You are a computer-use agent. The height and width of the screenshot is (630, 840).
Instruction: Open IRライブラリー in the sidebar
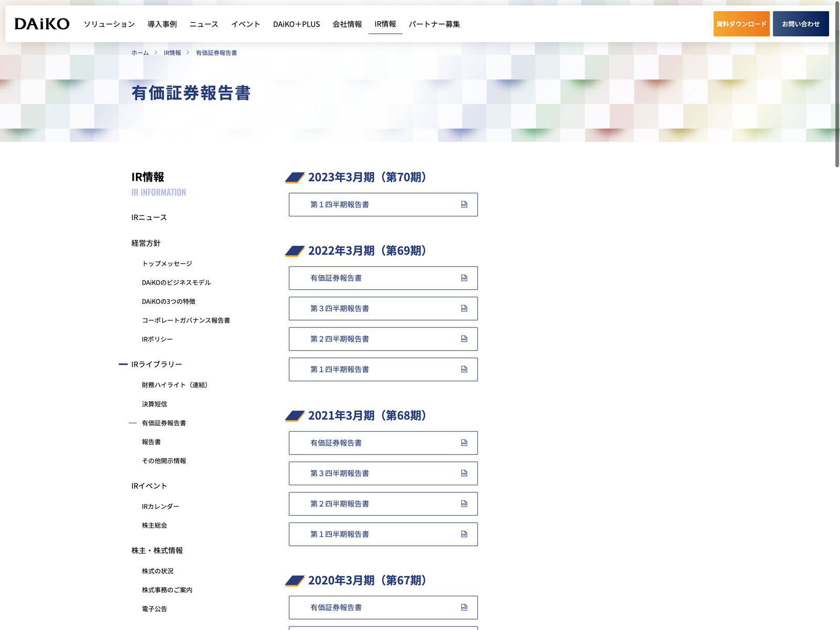(x=156, y=364)
